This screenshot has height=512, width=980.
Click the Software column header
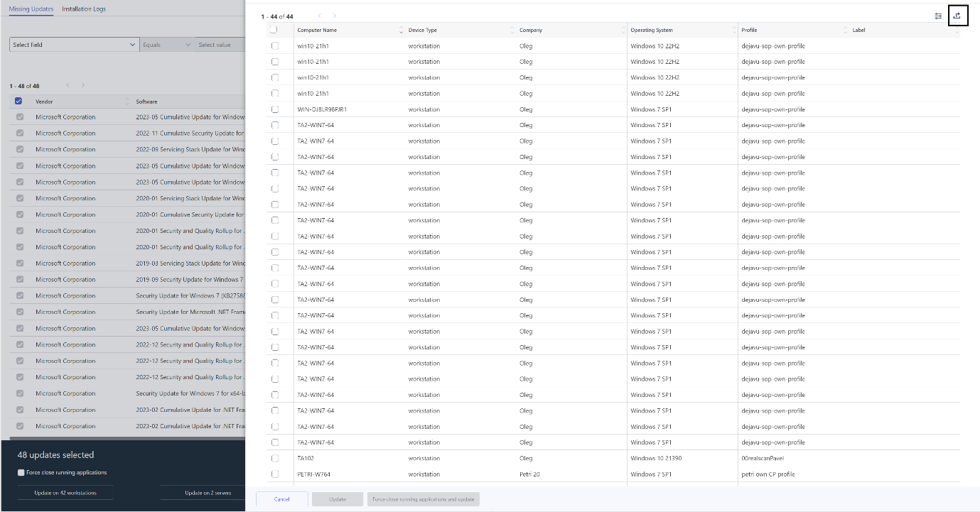[146, 102]
